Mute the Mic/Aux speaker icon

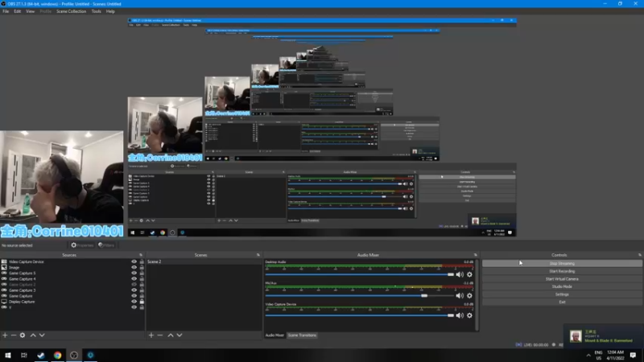(x=460, y=295)
